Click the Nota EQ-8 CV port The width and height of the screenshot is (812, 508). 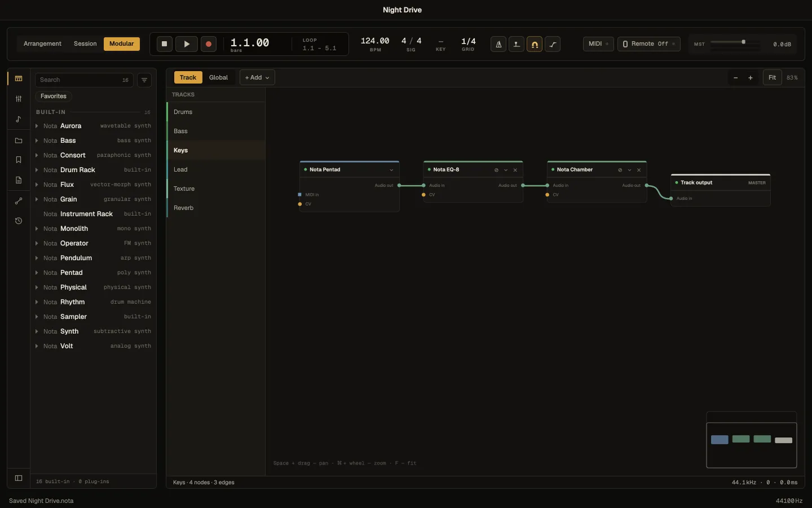point(423,195)
